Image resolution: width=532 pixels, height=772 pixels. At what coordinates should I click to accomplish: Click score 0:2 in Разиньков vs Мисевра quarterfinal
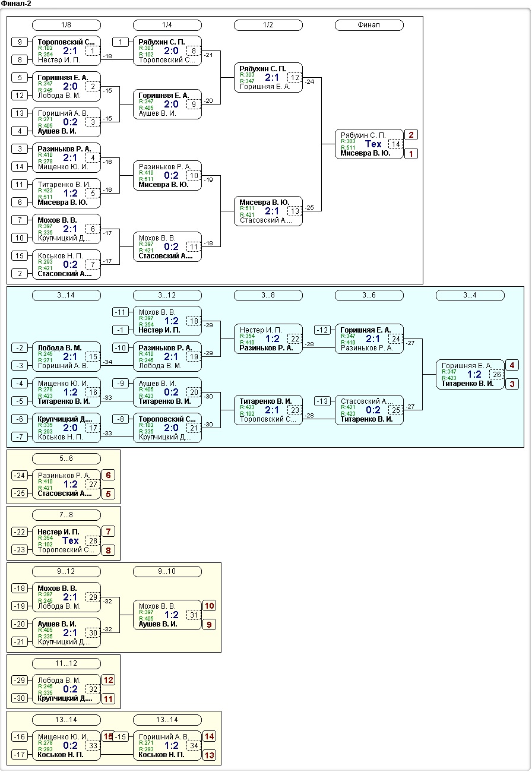pos(171,175)
